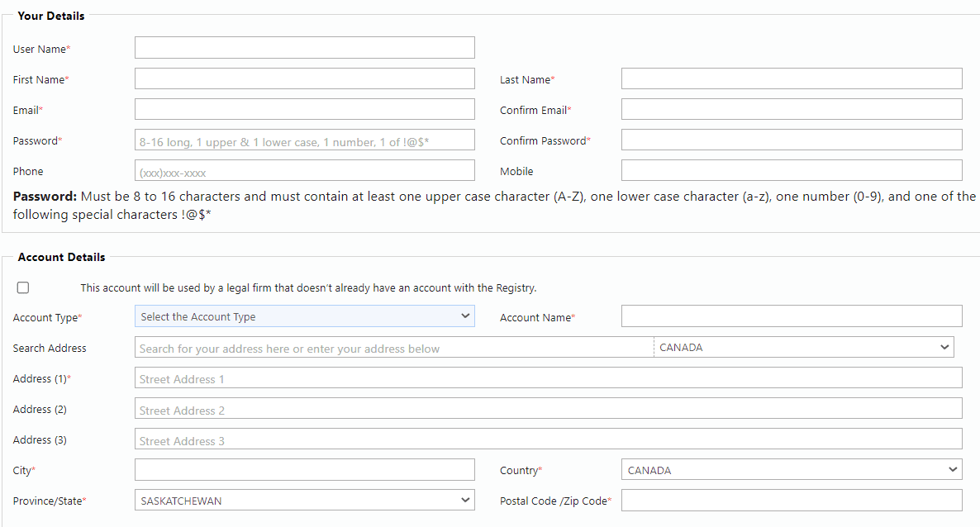Click the Street Address 2 field

click(548, 408)
